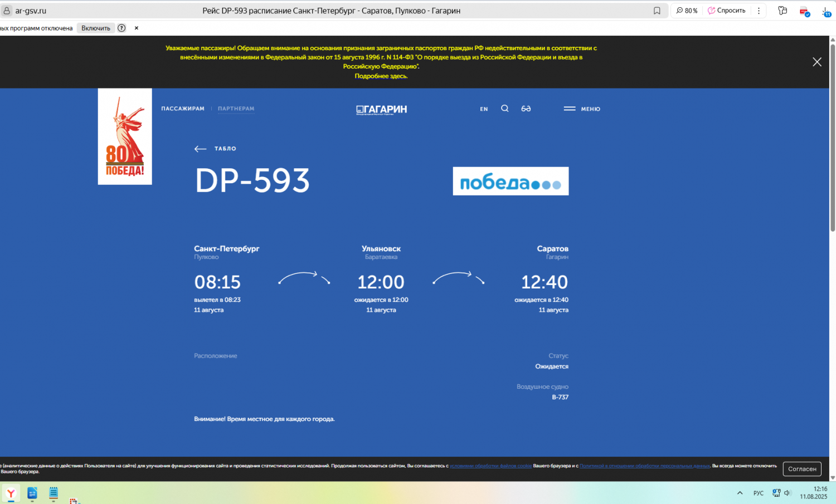Select the ПАССАЖИРАМ tab

(x=183, y=109)
